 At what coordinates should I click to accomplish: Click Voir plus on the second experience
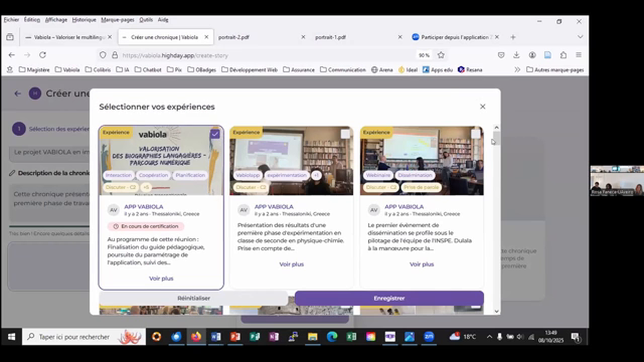291,264
